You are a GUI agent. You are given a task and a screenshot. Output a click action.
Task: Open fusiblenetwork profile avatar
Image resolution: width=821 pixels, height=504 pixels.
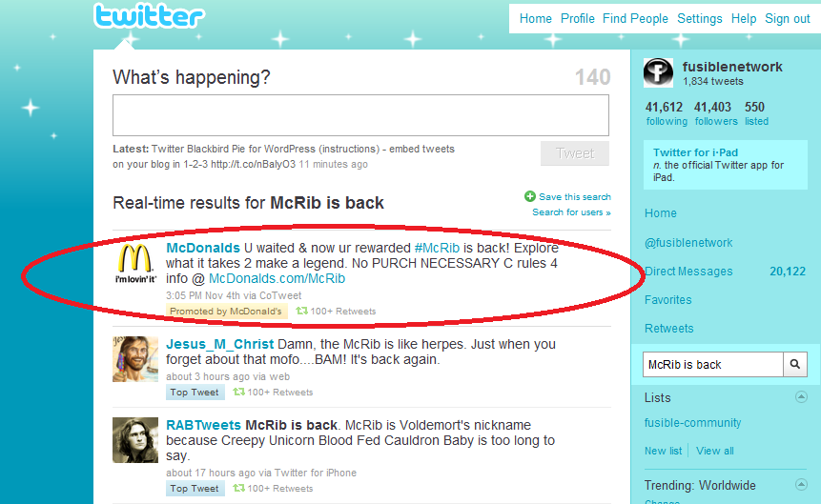pos(658,72)
